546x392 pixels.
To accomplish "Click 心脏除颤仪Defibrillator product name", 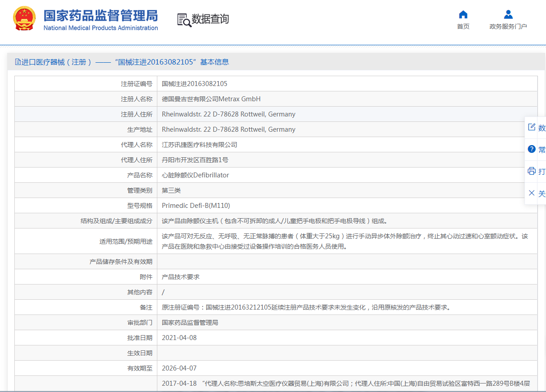I will pyautogui.click(x=195, y=175).
